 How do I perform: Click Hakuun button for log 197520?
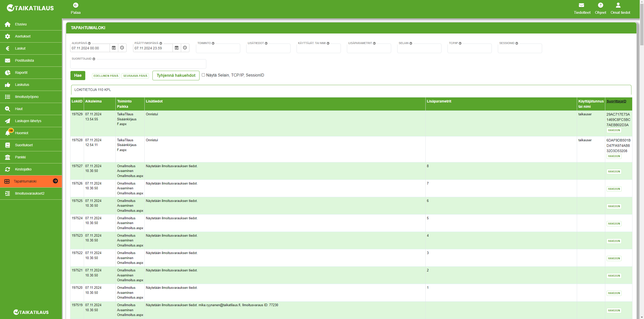point(614,293)
